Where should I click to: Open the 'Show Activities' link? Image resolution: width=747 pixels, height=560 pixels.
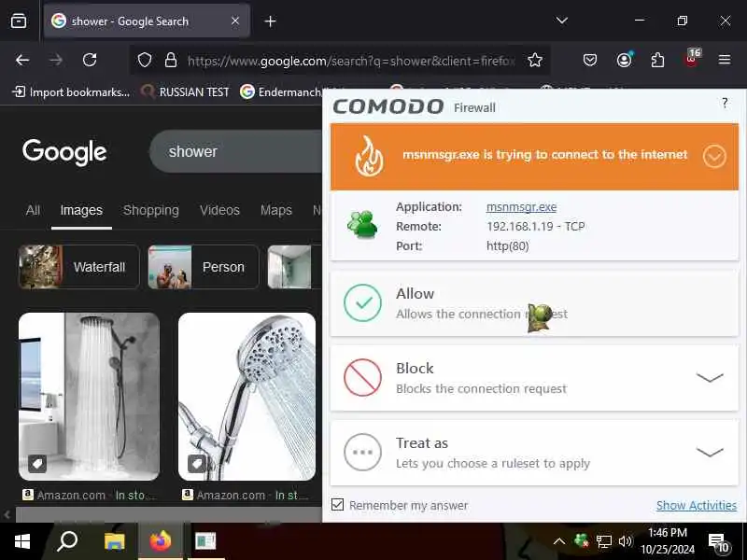(x=696, y=505)
